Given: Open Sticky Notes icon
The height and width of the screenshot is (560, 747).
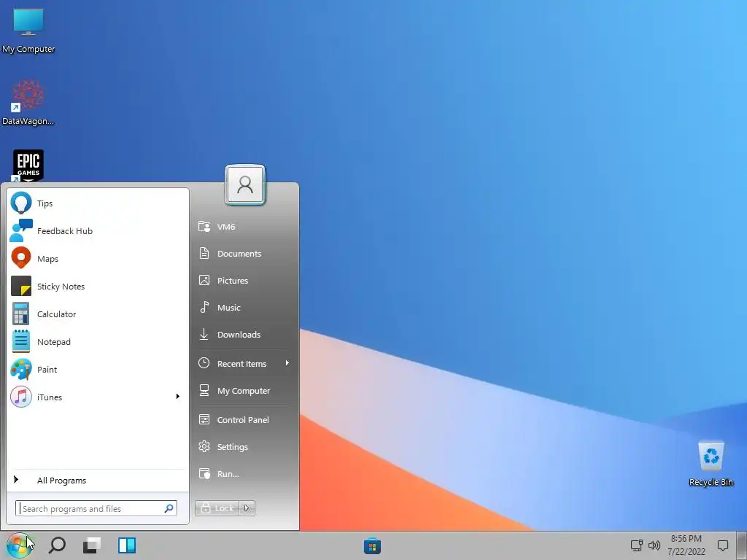Looking at the screenshot, I should click(21, 286).
